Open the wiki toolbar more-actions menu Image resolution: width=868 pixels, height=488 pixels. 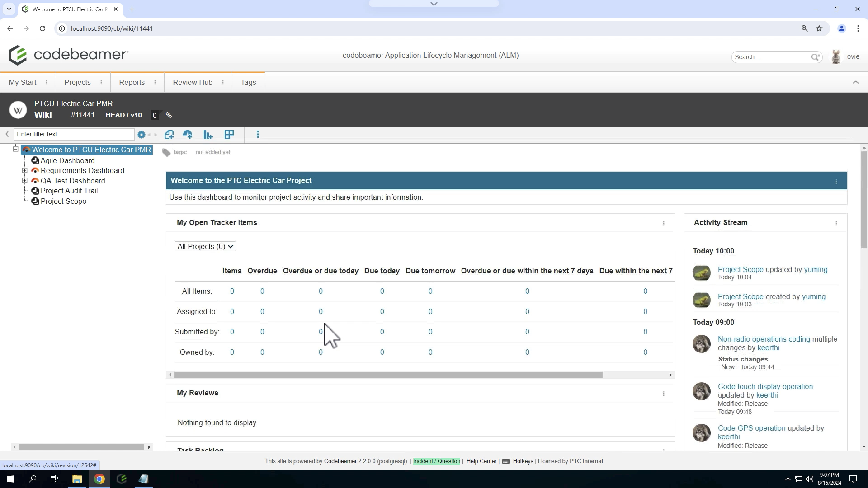point(258,135)
